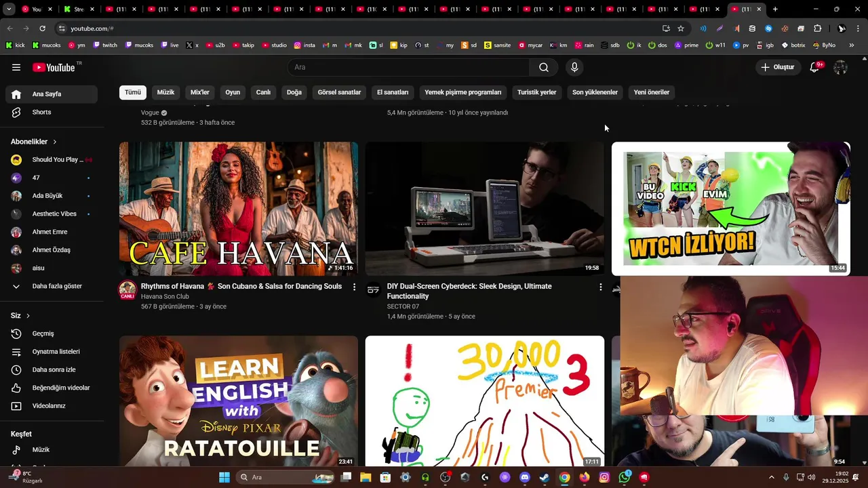Image resolution: width=868 pixels, height=488 pixels.
Task: Expand the Abonelikler section arrow
Action: coord(55,142)
